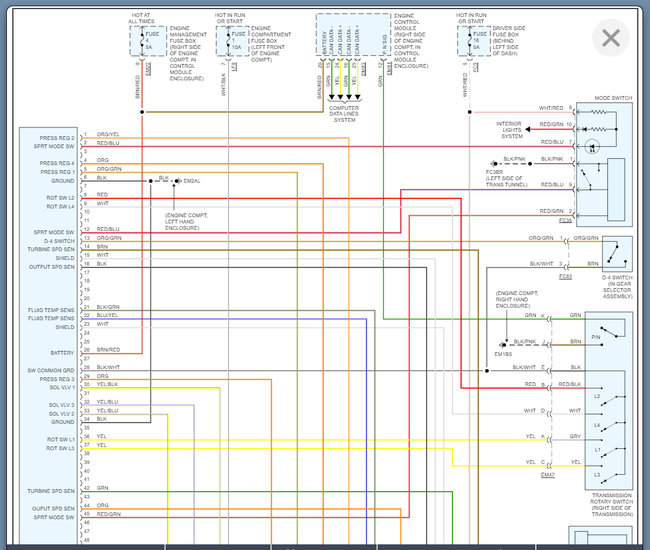Click the ROT SW L2 pin label
The height and width of the screenshot is (550, 650).
tap(60, 198)
